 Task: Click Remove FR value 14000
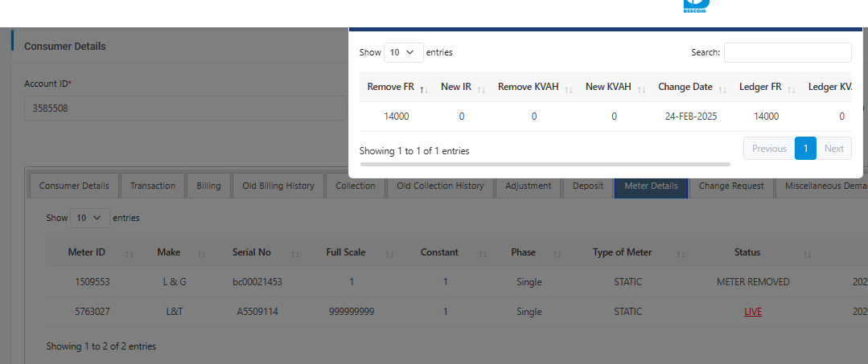tap(397, 117)
